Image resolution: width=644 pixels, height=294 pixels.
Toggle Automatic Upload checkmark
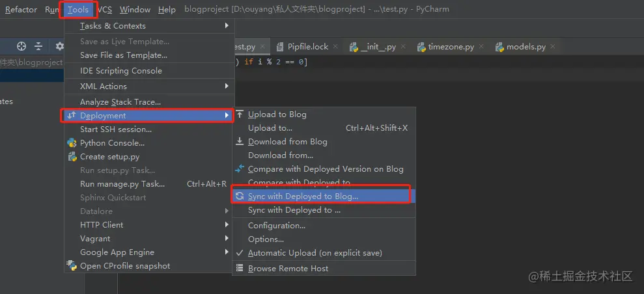click(240, 253)
